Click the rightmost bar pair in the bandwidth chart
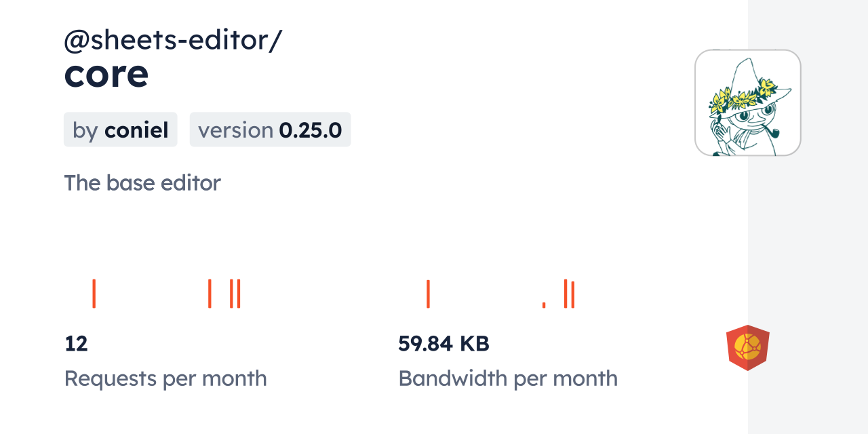This screenshot has height=434, width=868. [x=570, y=294]
